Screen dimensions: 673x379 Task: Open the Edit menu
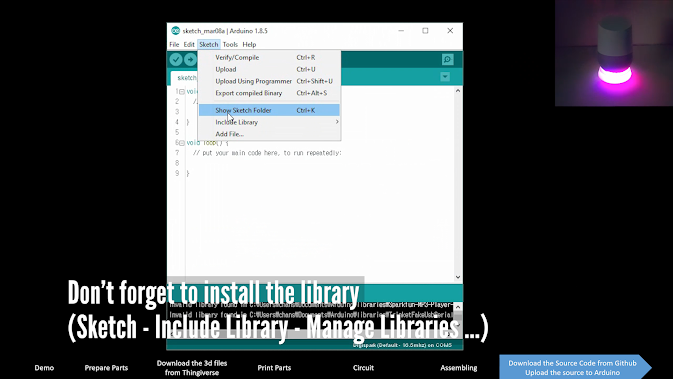(189, 44)
